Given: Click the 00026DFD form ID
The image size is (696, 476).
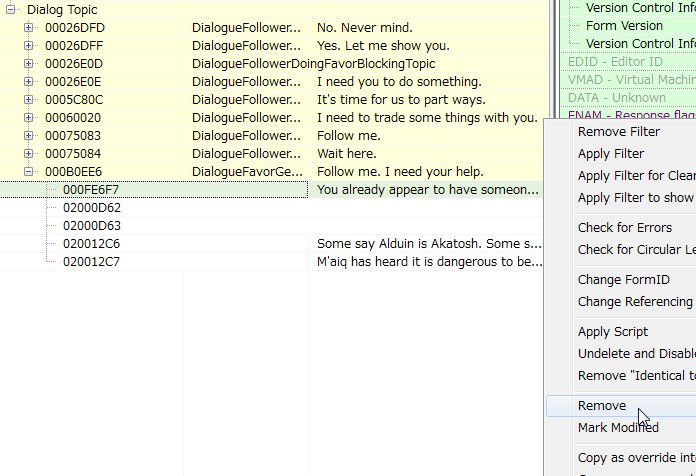Looking at the screenshot, I should pos(75,28).
